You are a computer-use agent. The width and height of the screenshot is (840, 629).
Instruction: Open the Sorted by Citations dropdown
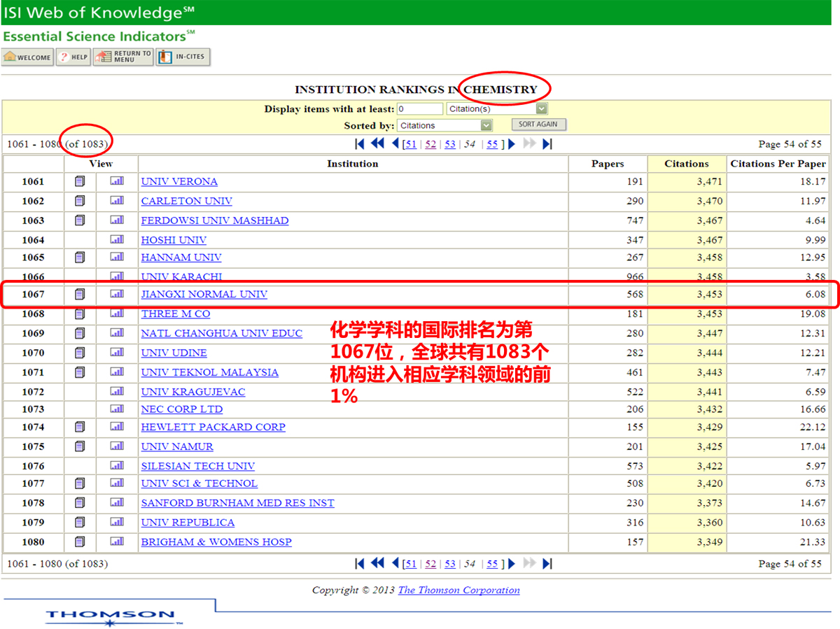[486, 125]
